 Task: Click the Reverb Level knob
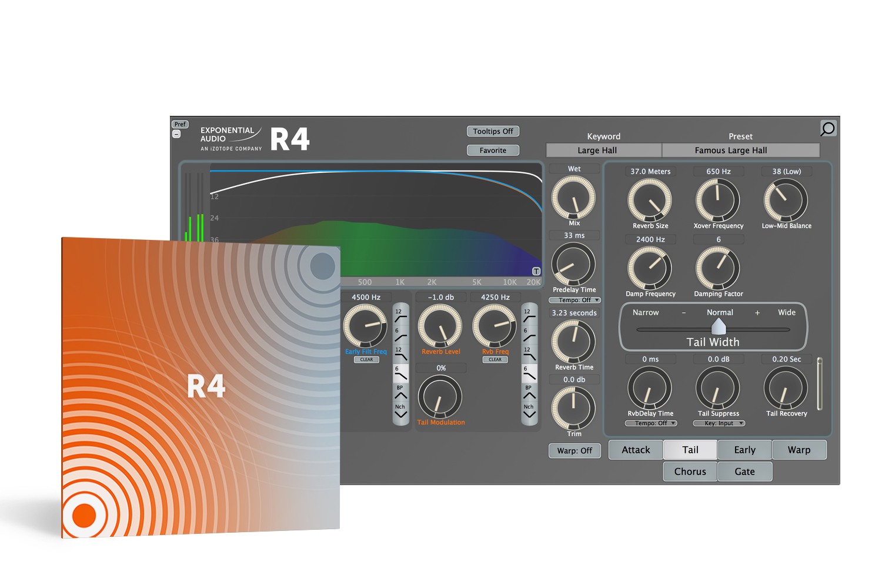pyautogui.click(x=440, y=326)
